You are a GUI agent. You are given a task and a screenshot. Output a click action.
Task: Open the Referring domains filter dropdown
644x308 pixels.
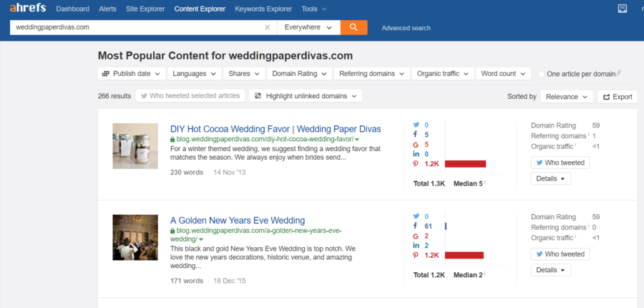(372, 74)
